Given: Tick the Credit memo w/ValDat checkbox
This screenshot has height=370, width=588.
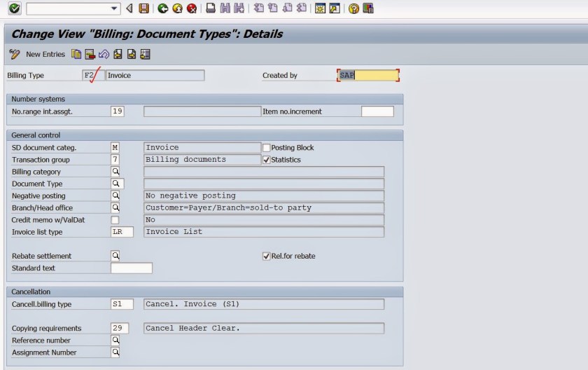Looking at the screenshot, I should 115,220.
